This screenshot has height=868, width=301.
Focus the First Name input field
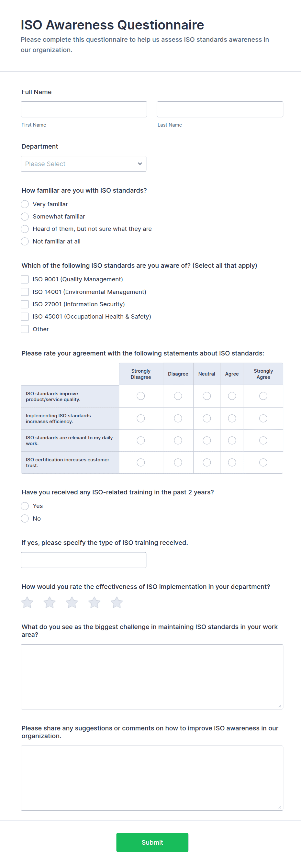click(84, 109)
